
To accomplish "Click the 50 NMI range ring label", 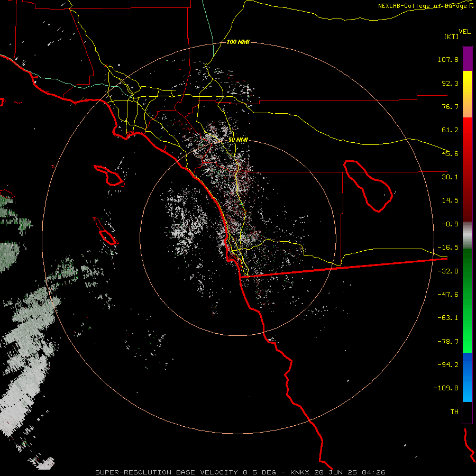I will (x=239, y=140).
